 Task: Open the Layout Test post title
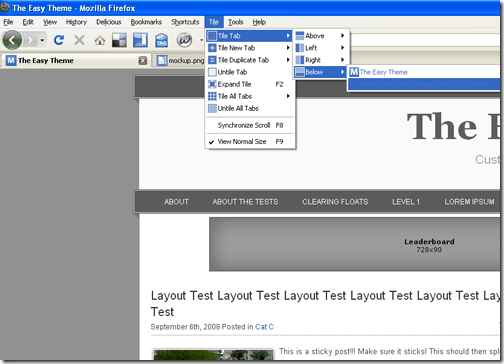(325, 303)
